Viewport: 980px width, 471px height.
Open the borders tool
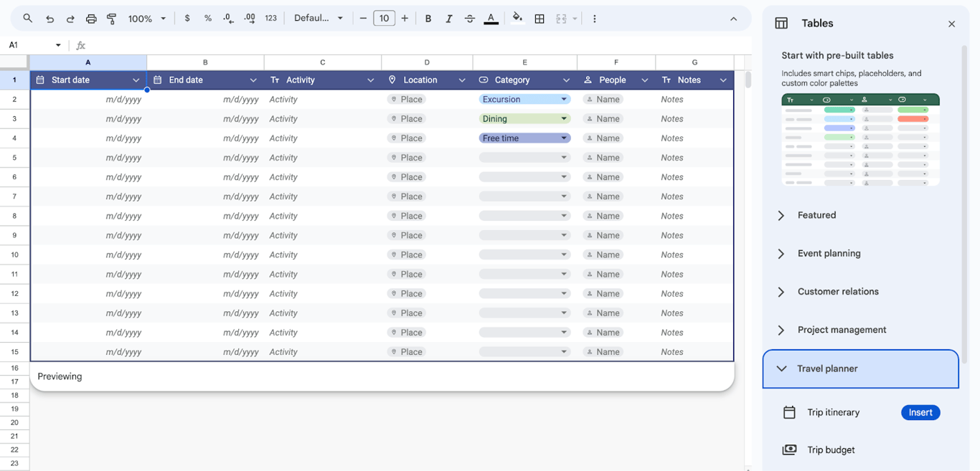[x=540, y=19]
